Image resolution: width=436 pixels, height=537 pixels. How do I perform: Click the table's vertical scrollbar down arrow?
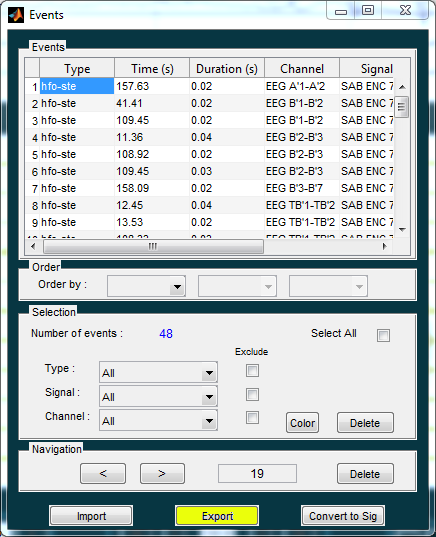(x=402, y=229)
